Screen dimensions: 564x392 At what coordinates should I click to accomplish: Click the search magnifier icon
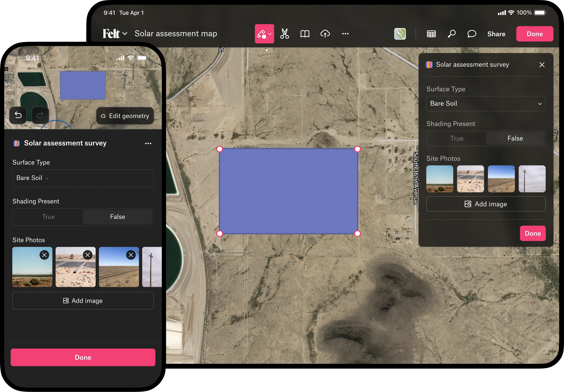[452, 34]
